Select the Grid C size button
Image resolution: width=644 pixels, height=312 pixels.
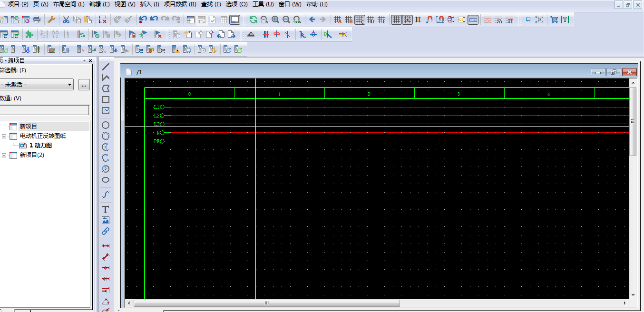coord(360,19)
